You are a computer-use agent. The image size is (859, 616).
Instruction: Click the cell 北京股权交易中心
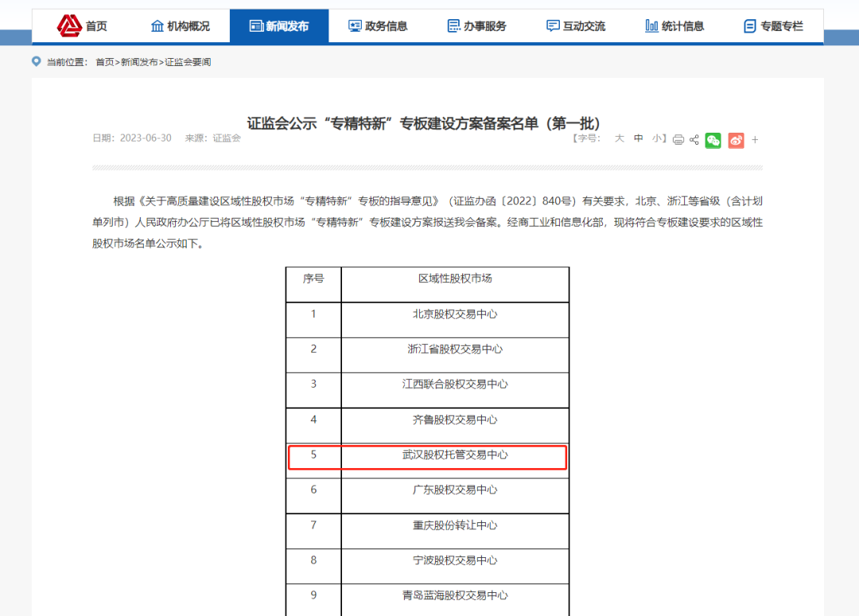click(455, 314)
